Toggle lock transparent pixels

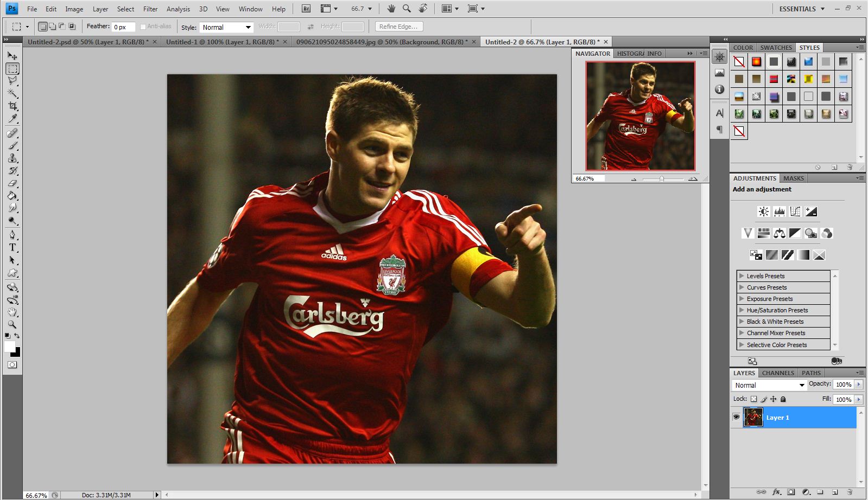pos(754,399)
